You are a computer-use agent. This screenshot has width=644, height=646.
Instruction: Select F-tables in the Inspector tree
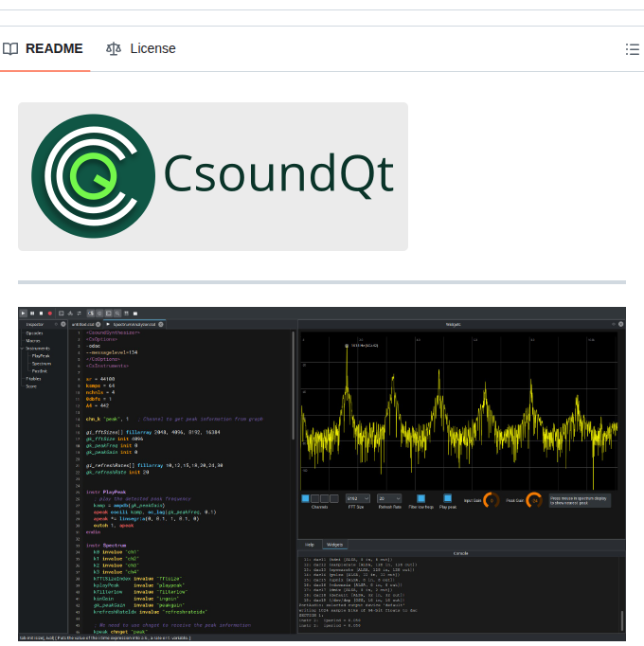tap(33, 379)
